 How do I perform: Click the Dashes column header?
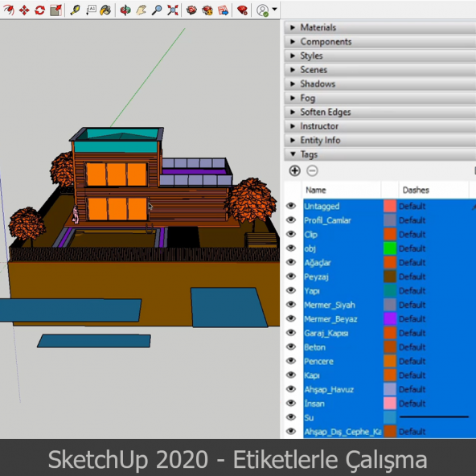(433, 190)
